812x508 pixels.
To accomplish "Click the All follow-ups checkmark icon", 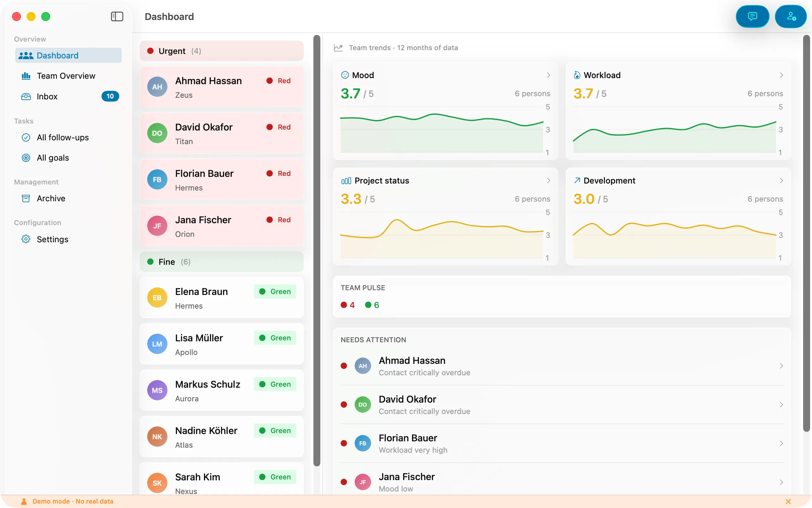I will coord(26,137).
